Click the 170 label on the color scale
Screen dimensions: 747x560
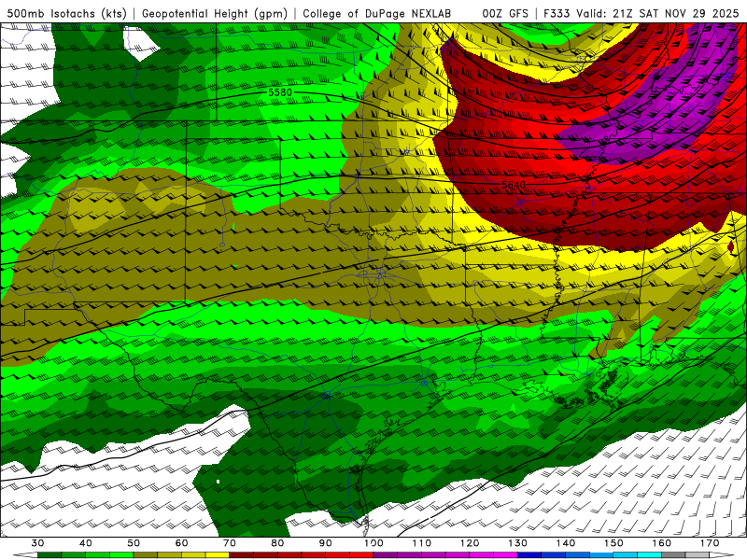click(710, 543)
